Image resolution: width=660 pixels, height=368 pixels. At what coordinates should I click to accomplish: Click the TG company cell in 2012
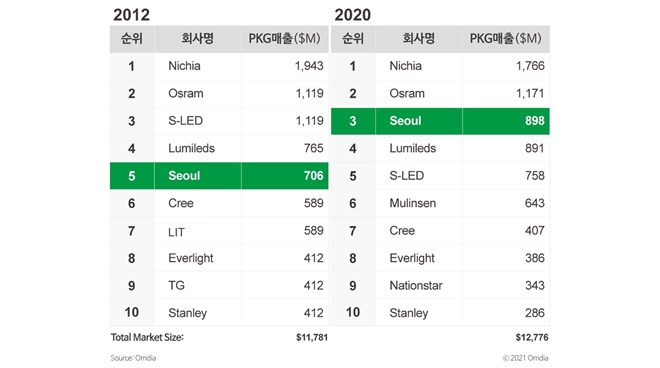tap(197, 285)
